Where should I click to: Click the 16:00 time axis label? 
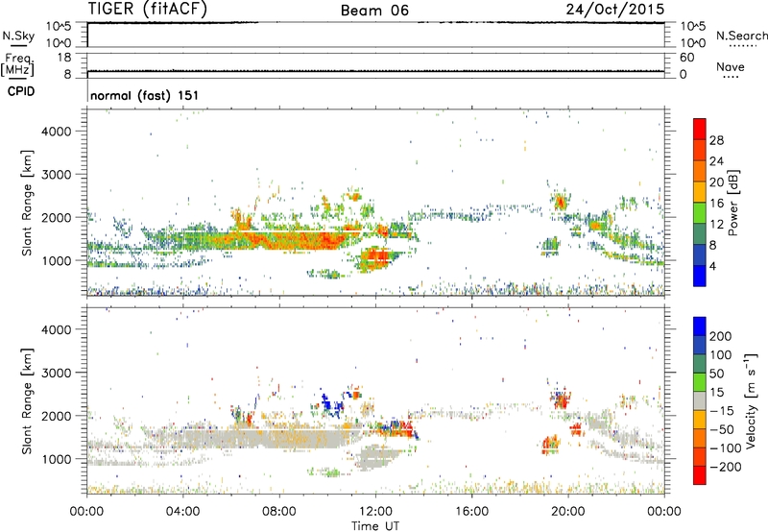point(471,512)
